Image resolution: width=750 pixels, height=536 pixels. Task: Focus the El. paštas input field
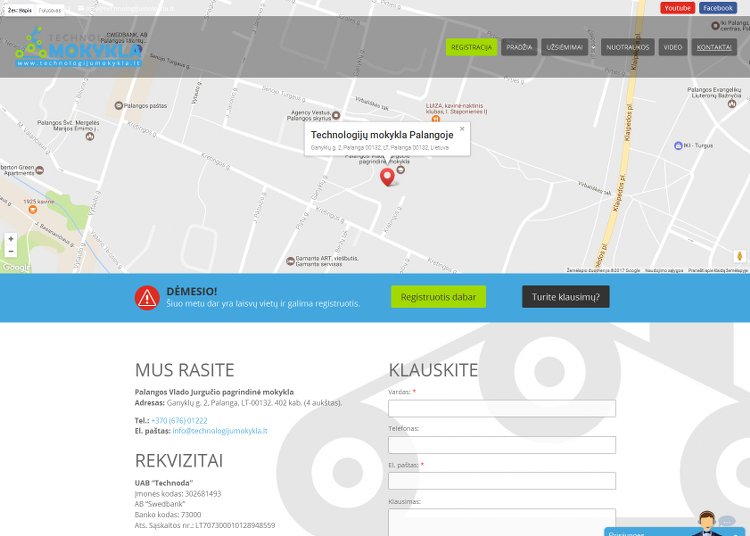(x=502, y=481)
